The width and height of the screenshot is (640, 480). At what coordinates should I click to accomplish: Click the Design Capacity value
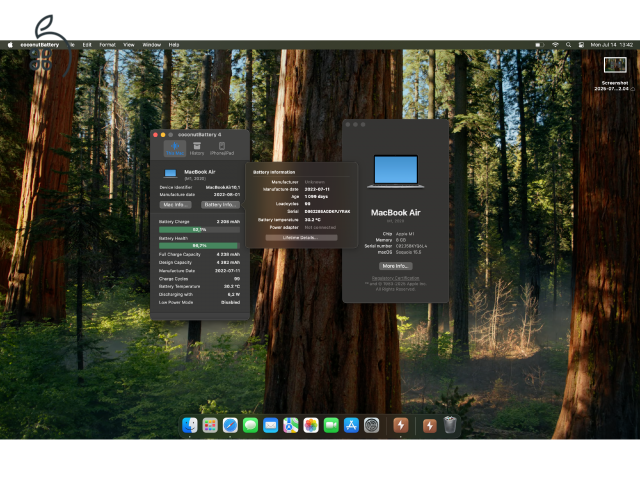tap(228, 262)
